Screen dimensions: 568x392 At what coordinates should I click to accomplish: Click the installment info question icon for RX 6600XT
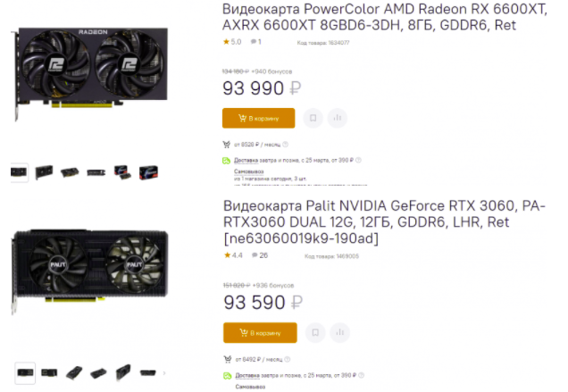(286, 145)
